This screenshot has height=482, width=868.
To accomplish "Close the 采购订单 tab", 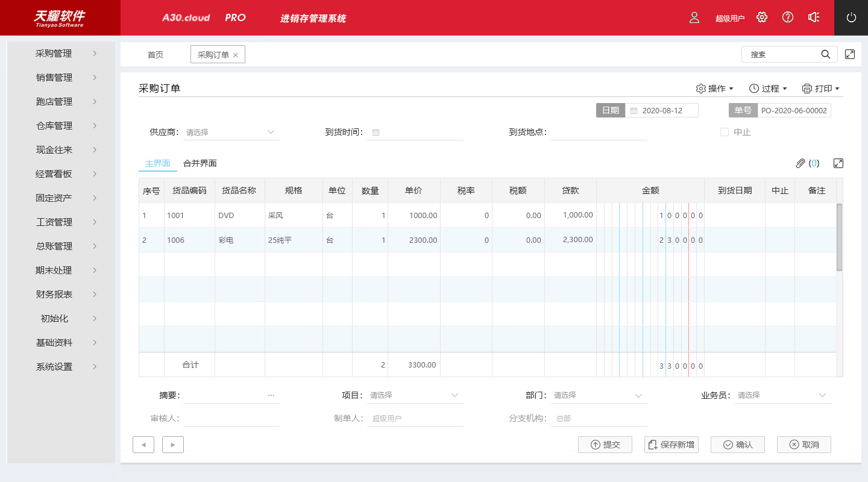I will (x=236, y=55).
